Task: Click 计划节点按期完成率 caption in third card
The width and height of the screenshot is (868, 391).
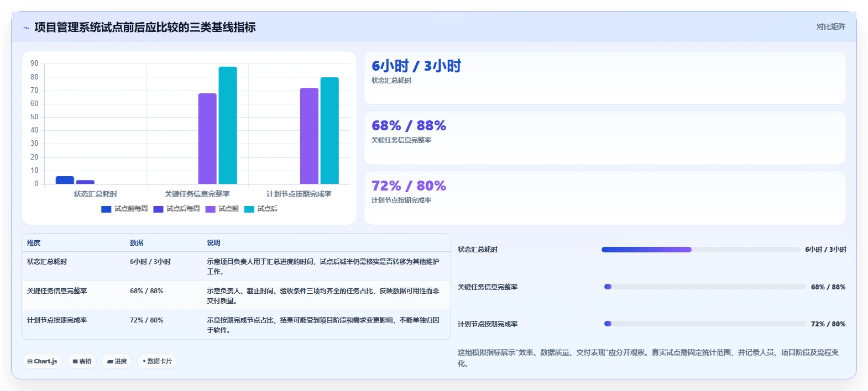Action: (x=401, y=200)
